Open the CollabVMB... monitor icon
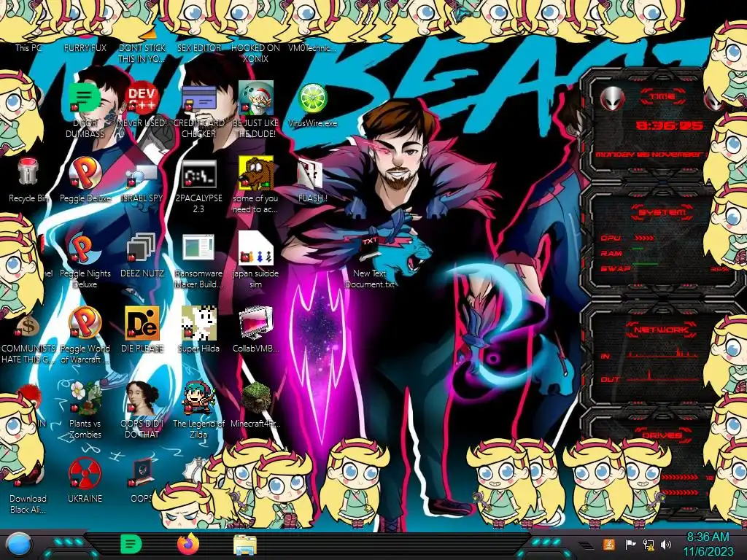 [x=255, y=324]
